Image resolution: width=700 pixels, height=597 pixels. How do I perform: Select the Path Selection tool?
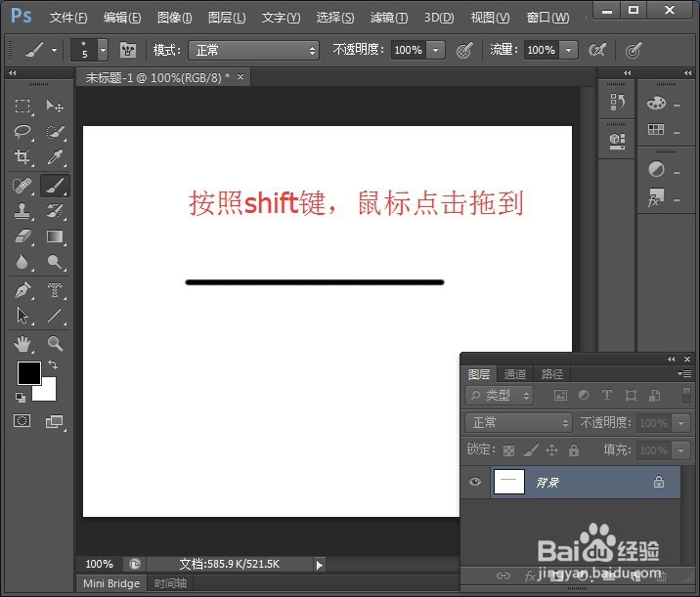pyautogui.click(x=22, y=316)
